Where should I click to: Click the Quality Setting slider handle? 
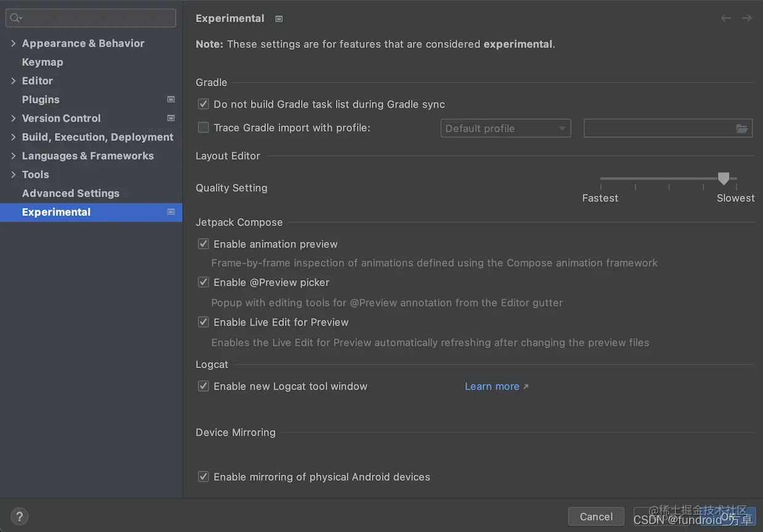[724, 179]
